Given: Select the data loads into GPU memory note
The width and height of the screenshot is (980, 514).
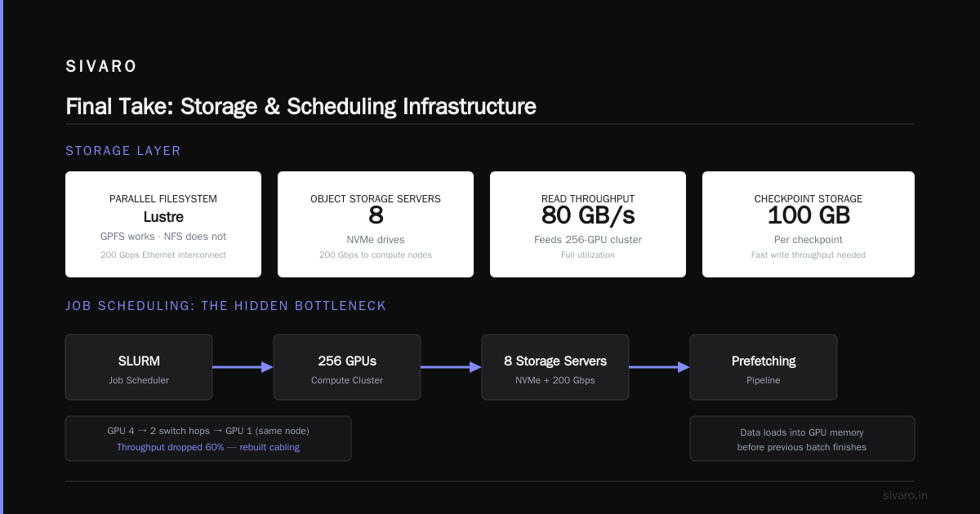Looking at the screenshot, I should coord(802,439).
